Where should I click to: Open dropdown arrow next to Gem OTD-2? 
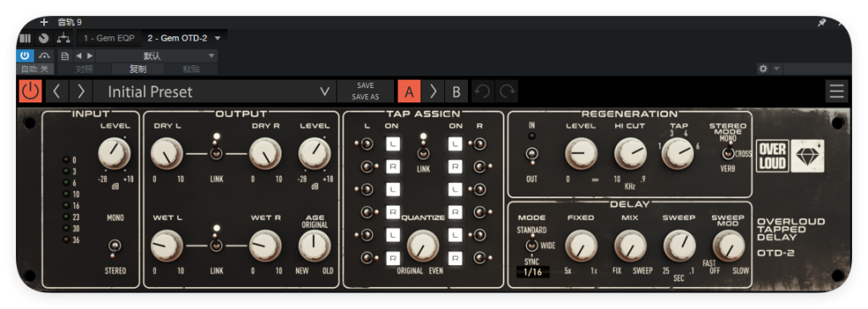[218, 38]
